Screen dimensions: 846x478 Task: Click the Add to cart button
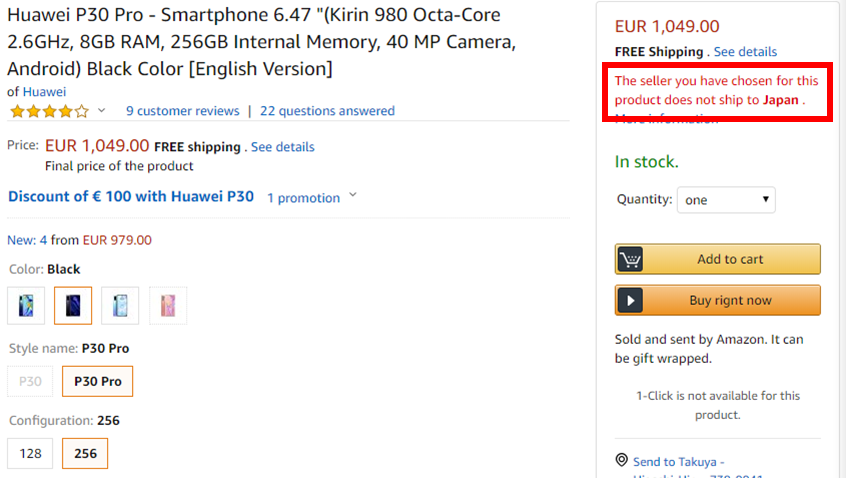click(x=718, y=260)
